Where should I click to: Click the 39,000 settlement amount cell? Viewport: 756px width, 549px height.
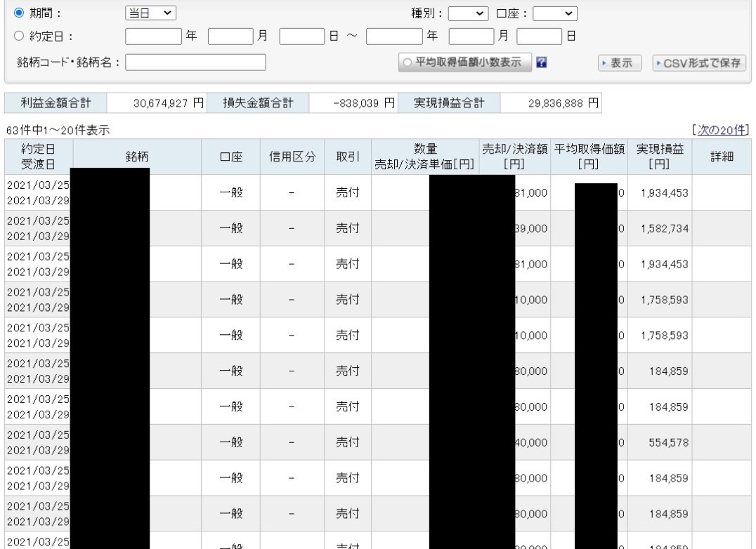[x=531, y=229]
